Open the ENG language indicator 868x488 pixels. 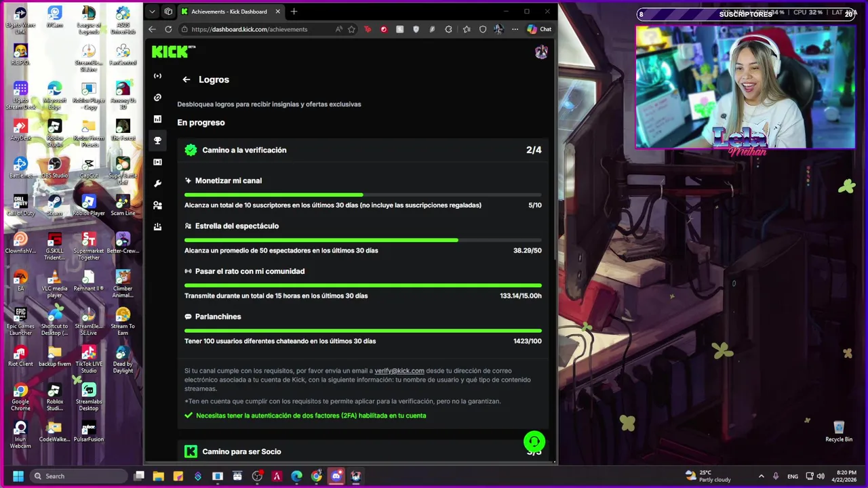pyautogui.click(x=792, y=476)
